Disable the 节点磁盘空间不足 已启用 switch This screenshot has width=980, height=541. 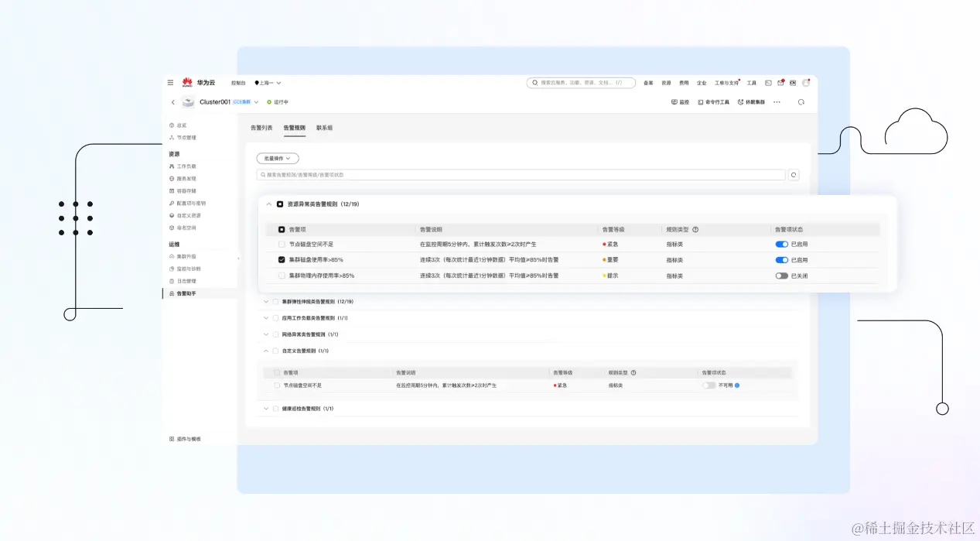tap(782, 244)
